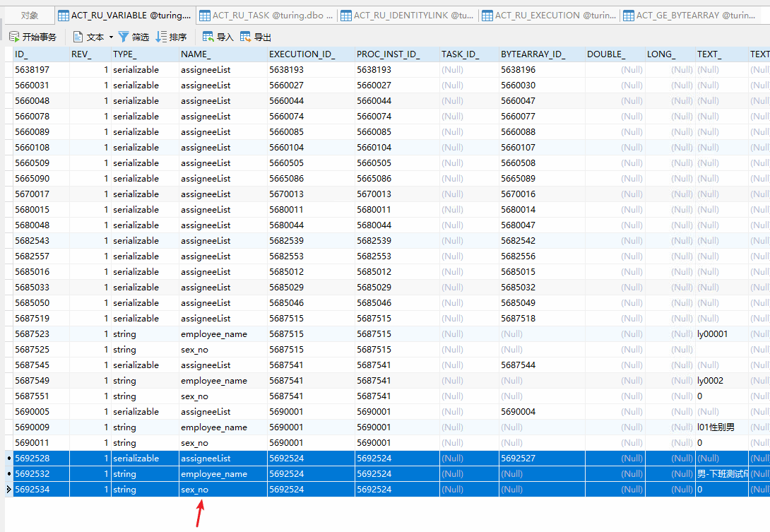Click the EXECUTION_ID_ column header
770x532 pixels.
click(x=311, y=54)
